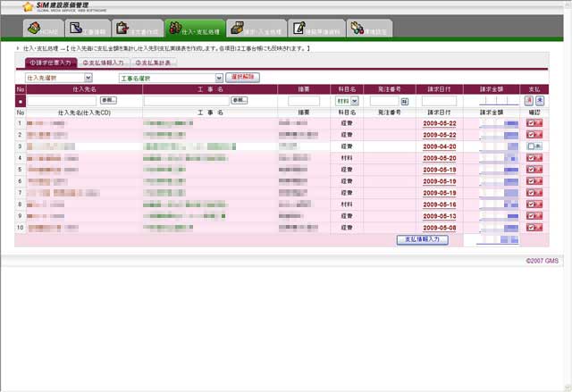Click the 支払情報入力 button below the table
572x392 pixels.
click(x=421, y=239)
